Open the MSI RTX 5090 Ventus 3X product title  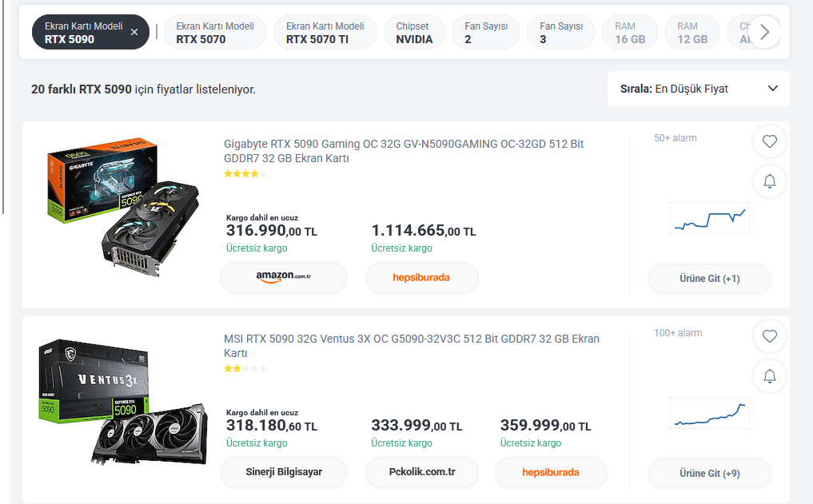click(412, 346)
